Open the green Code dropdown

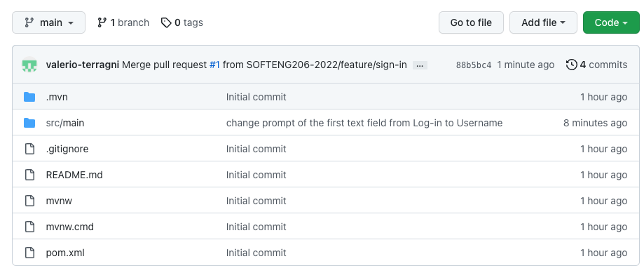point(611,22)
